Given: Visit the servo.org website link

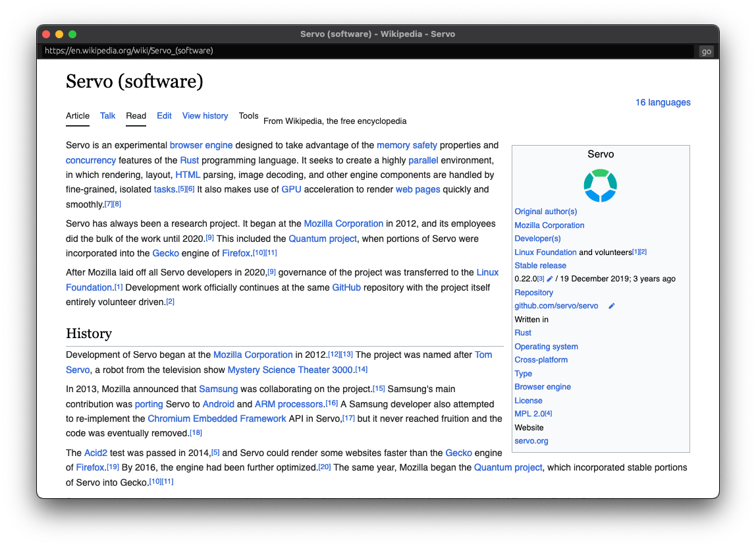Looking at the screenshot, I should coord(531,441).
